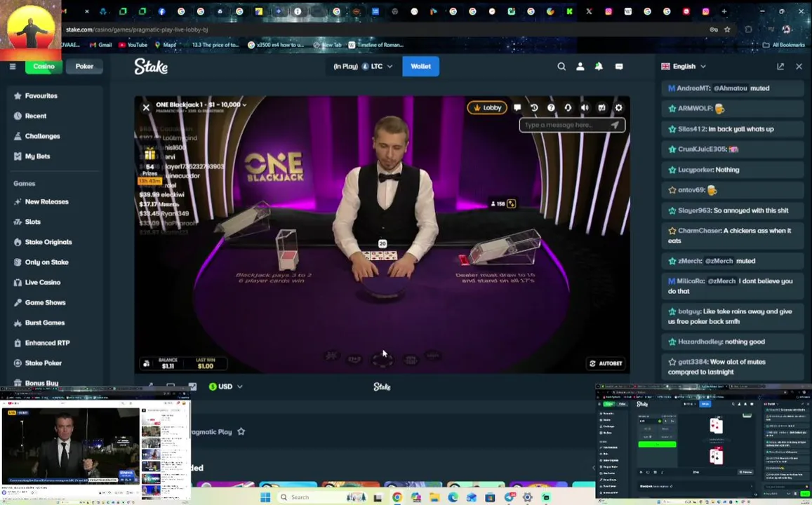Image resolution: width=812 pixels, height=505 pixels.
Task: Bookmark this page with star in address bar
Action: [727, 29]
